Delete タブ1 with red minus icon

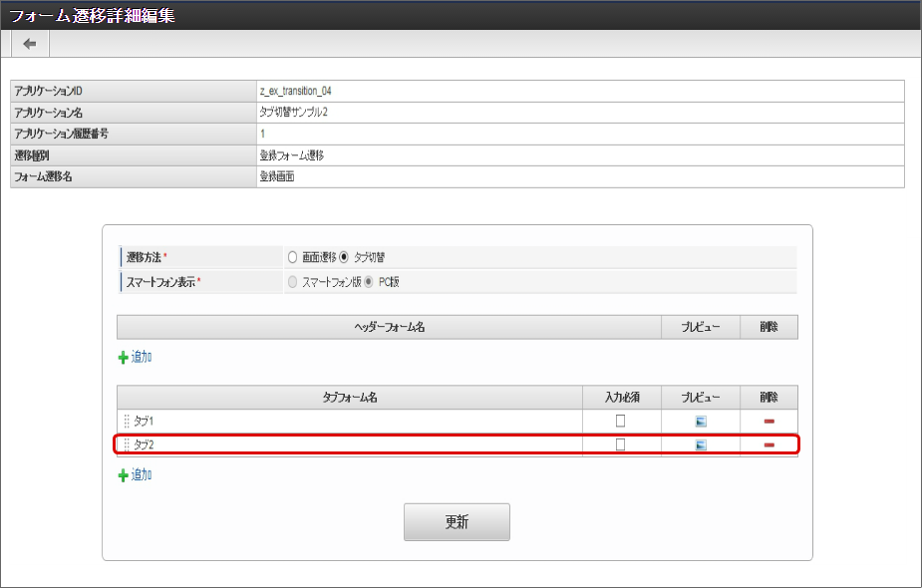(768, 421)
